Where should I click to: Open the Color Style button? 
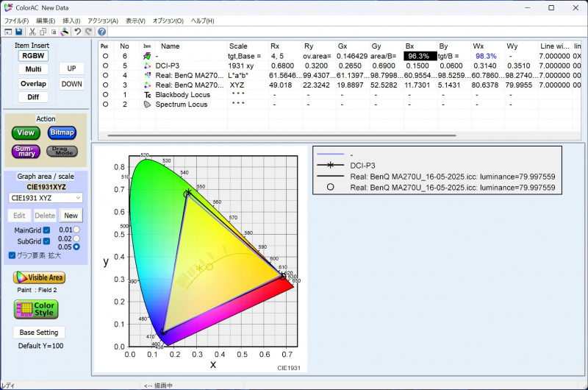point(35,310)
